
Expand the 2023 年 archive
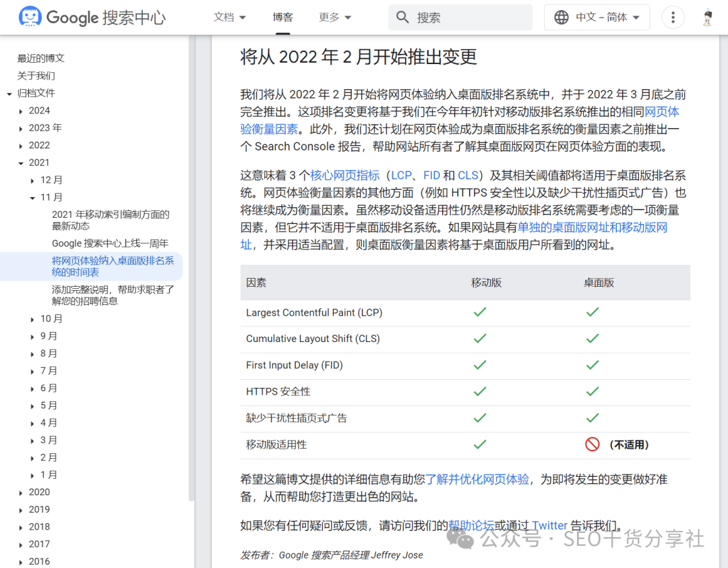[x=21, y=128]
